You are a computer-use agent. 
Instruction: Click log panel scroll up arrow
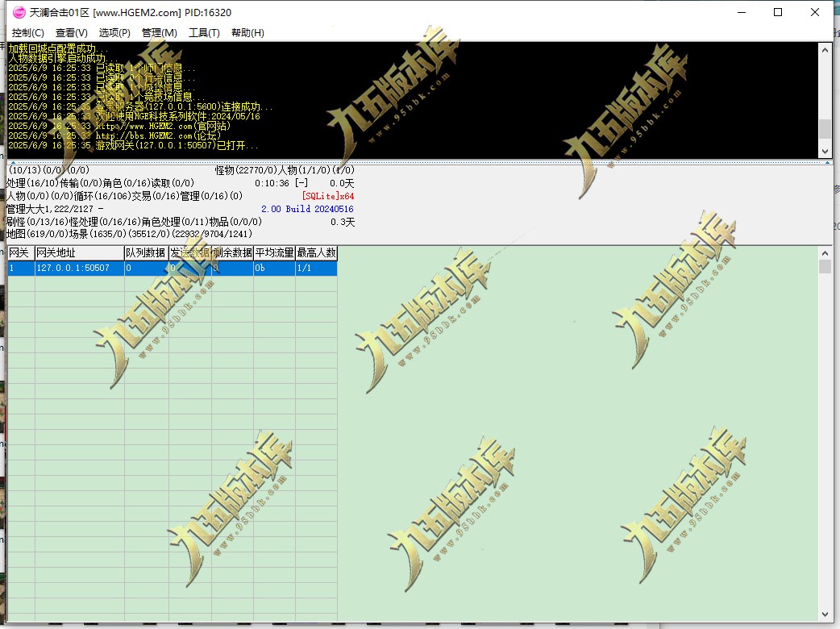[825, 49]
